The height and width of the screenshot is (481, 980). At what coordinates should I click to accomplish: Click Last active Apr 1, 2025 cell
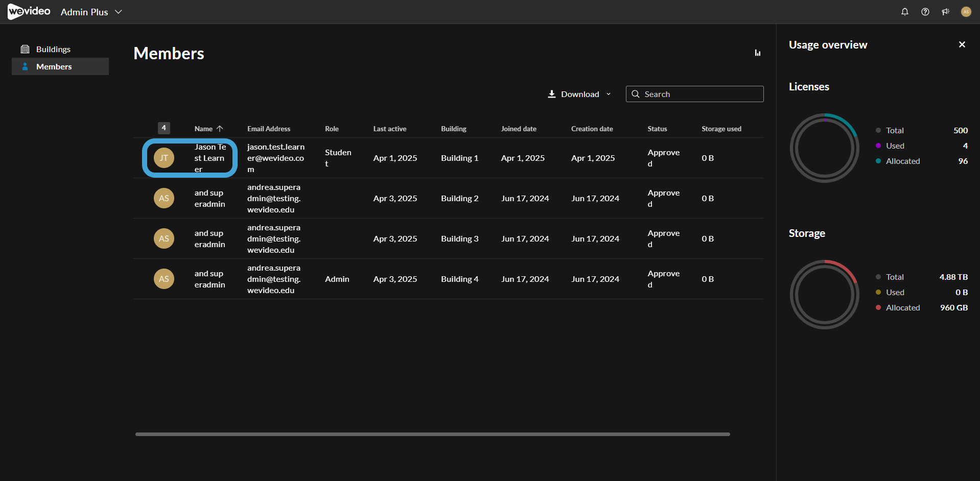point(395,158)
